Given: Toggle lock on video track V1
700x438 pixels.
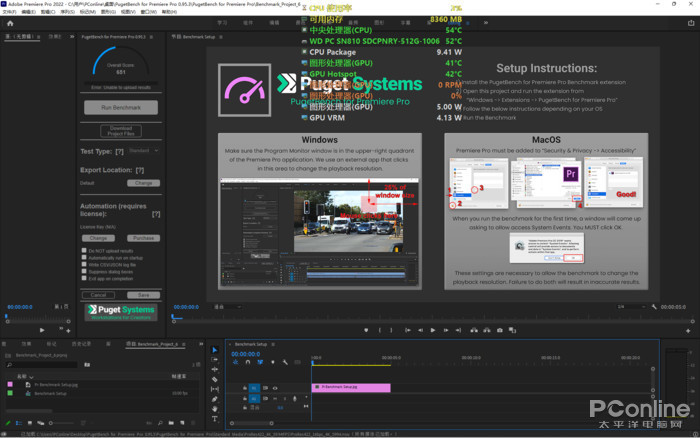Looking at the screenshot, I should (x=245, y=388).
